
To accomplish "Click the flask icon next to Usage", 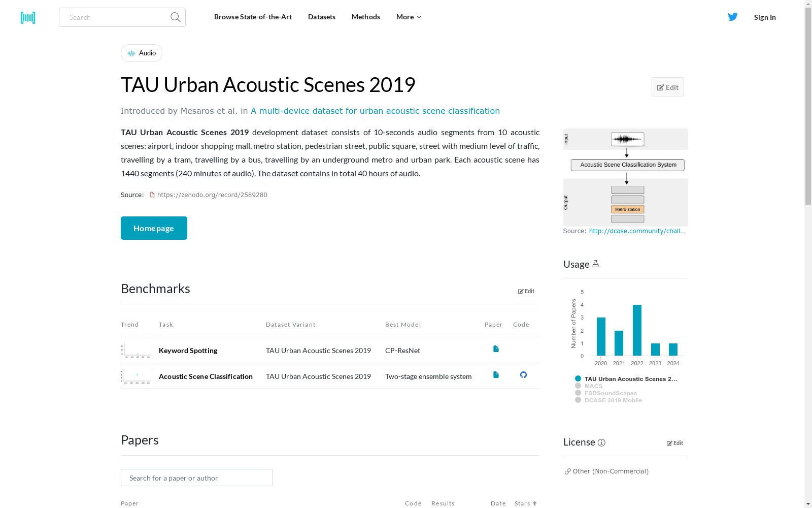I will coord(596,264).
